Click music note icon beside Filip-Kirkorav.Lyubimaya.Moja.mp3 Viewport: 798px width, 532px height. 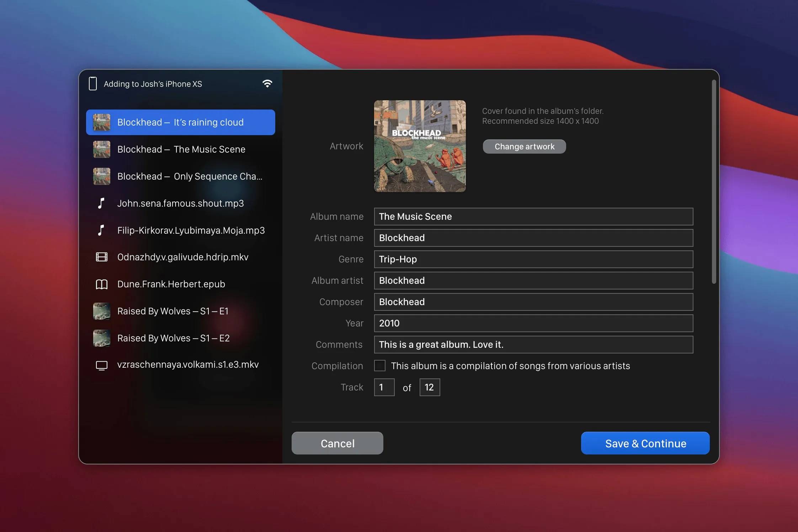[101, 230]
